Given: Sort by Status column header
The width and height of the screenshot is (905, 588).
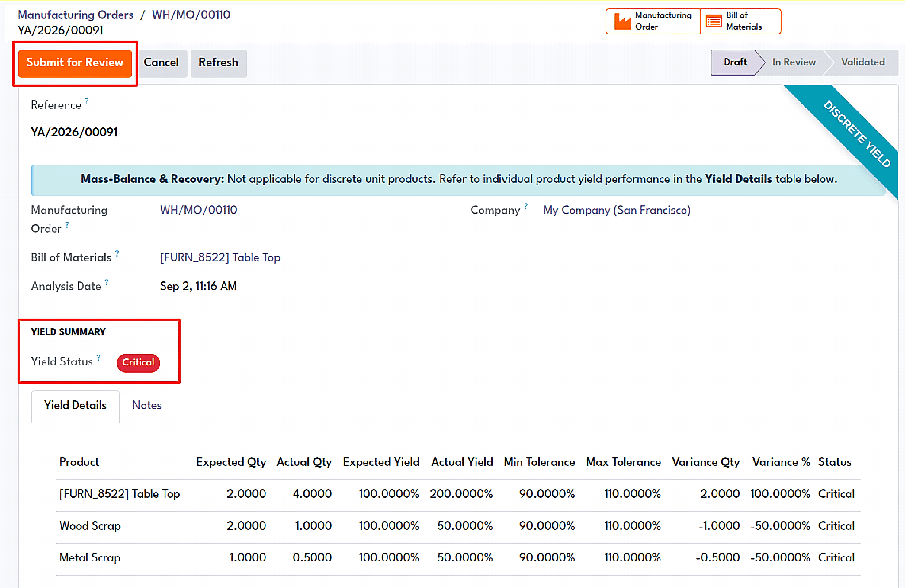Looking at the screenshot, I should click(x=835, y=462).
